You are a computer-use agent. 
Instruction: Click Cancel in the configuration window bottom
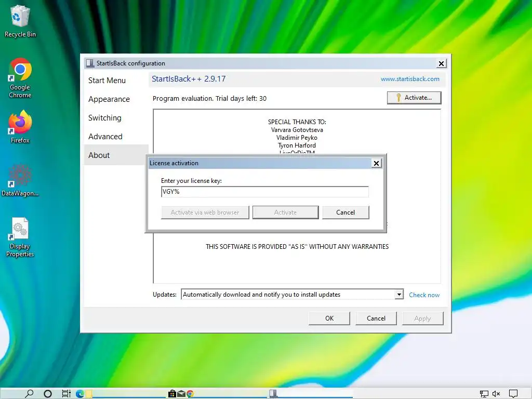coord(376,318)
